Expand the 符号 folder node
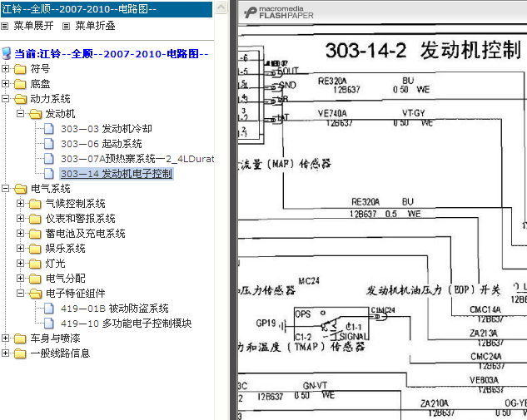 [x=5, y=69]
